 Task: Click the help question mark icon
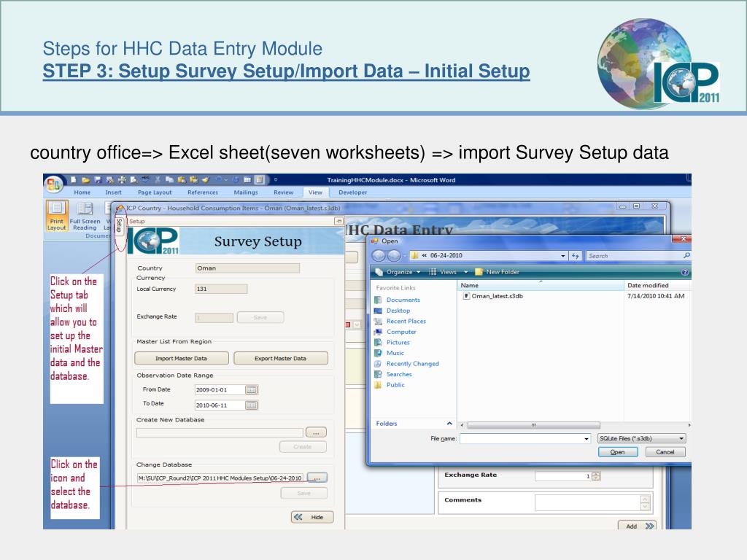(684, 273)
